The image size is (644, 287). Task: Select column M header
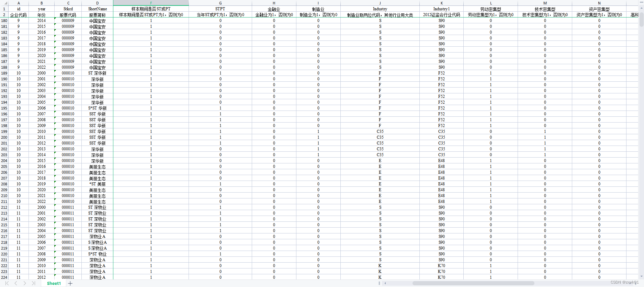pyautogui.click(x=545, y=3)
